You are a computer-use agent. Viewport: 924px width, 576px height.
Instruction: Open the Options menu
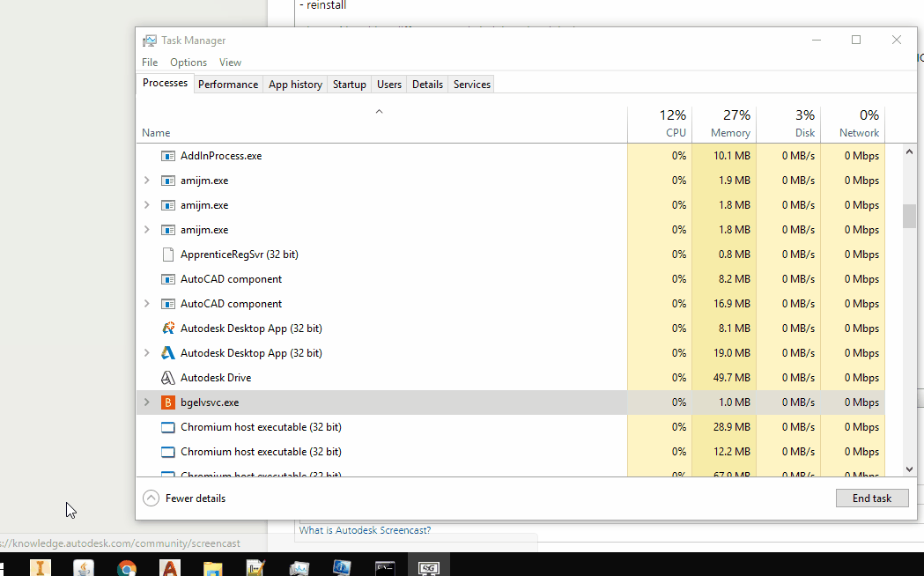click(188, 62)
